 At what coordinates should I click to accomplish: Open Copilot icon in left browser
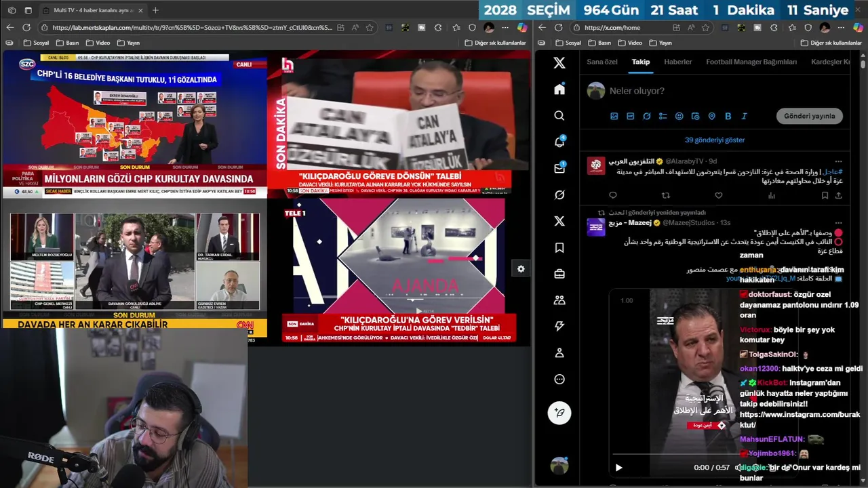pyautogui.click(x=521, y=28)
